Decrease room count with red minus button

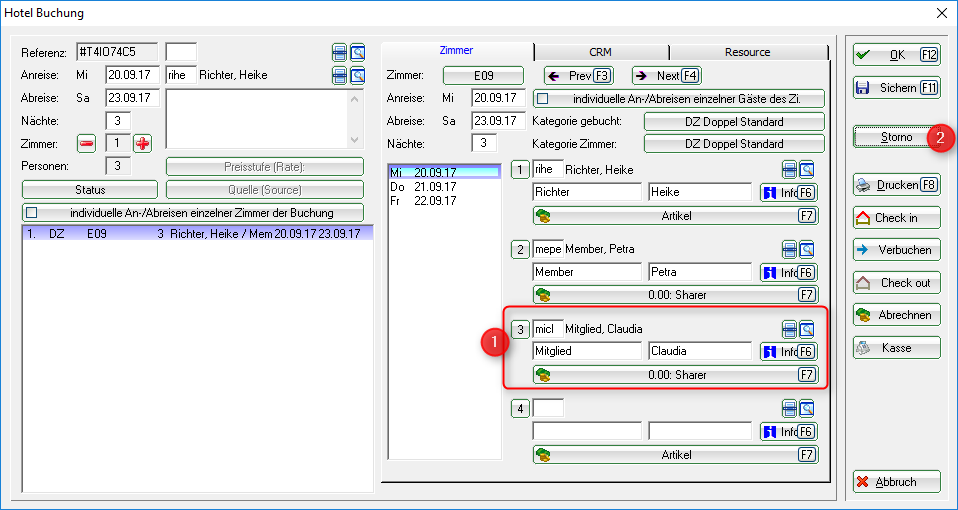click(x=87, y=144)
